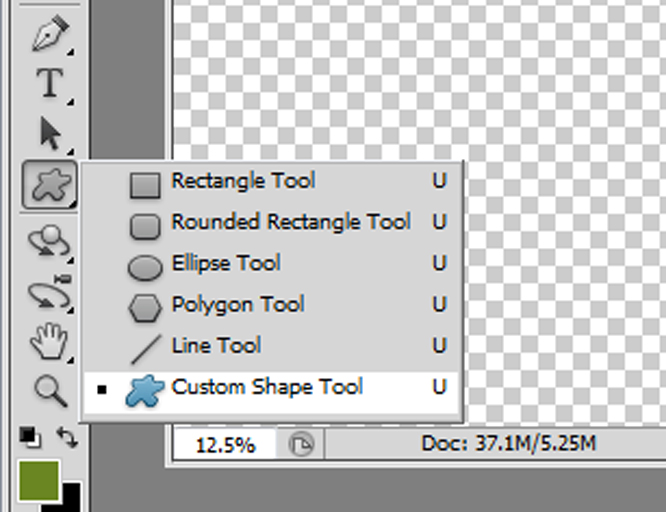Select the Pen tool

click(50, 34)
